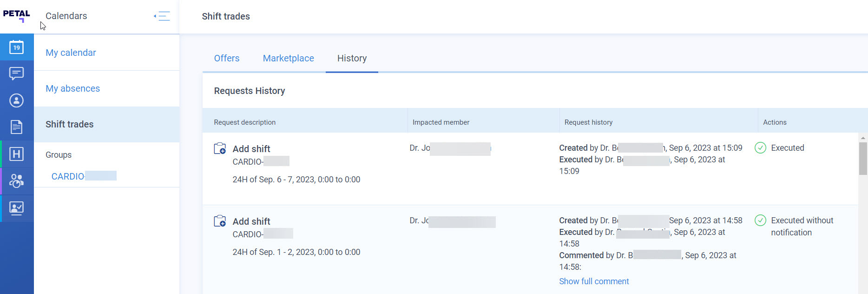Open the groups people icon
The height and width of the screenshot is (294, 868).
(17, 181)
